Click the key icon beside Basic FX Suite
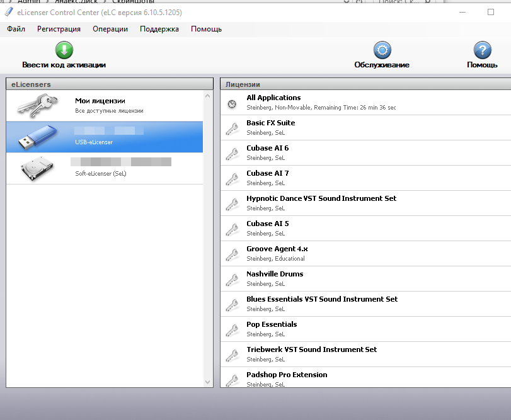This screenshot has width=511, height=420. coord(232,129)
